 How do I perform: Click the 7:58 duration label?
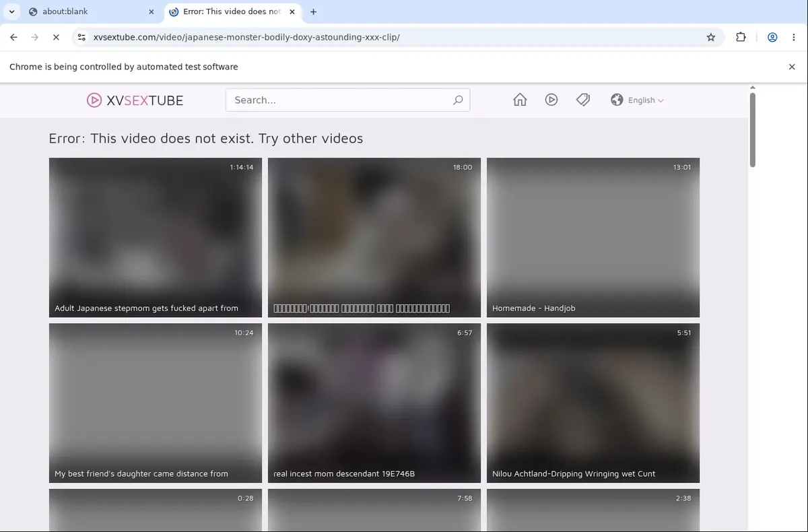[x=465, y=498]
